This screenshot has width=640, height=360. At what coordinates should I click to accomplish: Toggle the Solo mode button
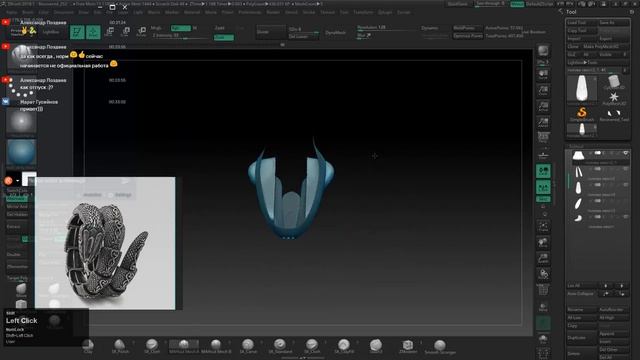point(543,340)
